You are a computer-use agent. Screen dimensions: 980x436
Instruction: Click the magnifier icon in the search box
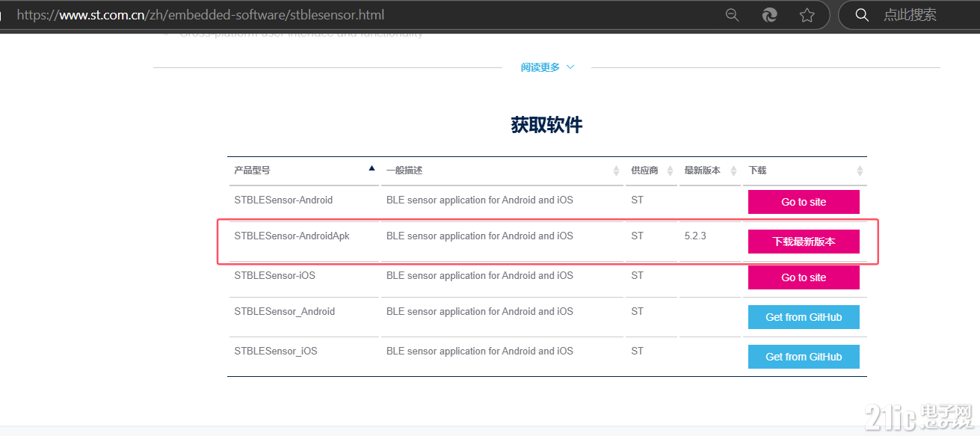[x=862, y=15]
